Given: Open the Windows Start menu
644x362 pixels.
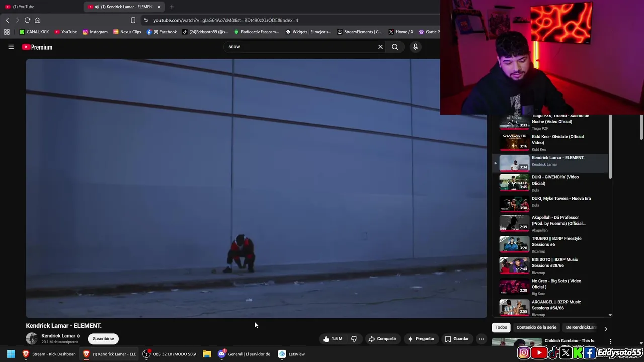Looking at the screenshot, I should (x=11, y=354).
